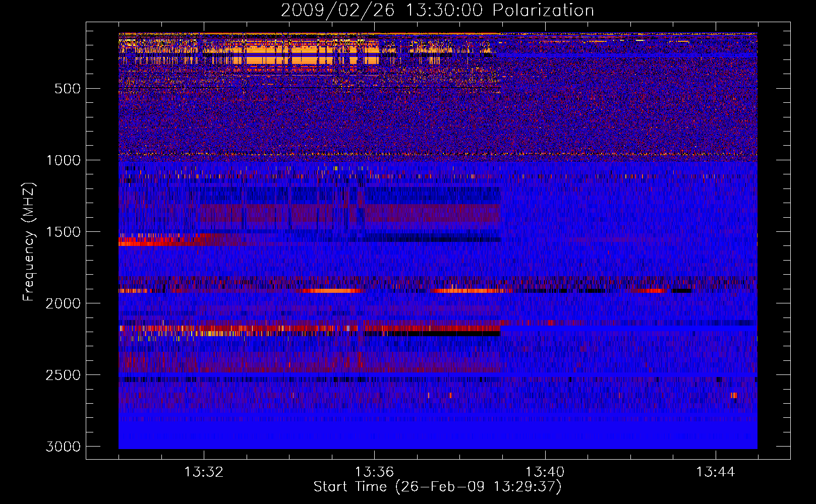Click the 13:44 time tick label
Viewport: 816px width, 504px height.
coord(716,472)
